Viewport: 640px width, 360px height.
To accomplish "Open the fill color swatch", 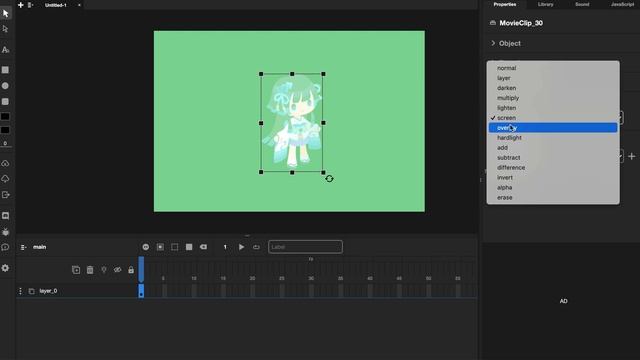I will click(x=5, y=117).
